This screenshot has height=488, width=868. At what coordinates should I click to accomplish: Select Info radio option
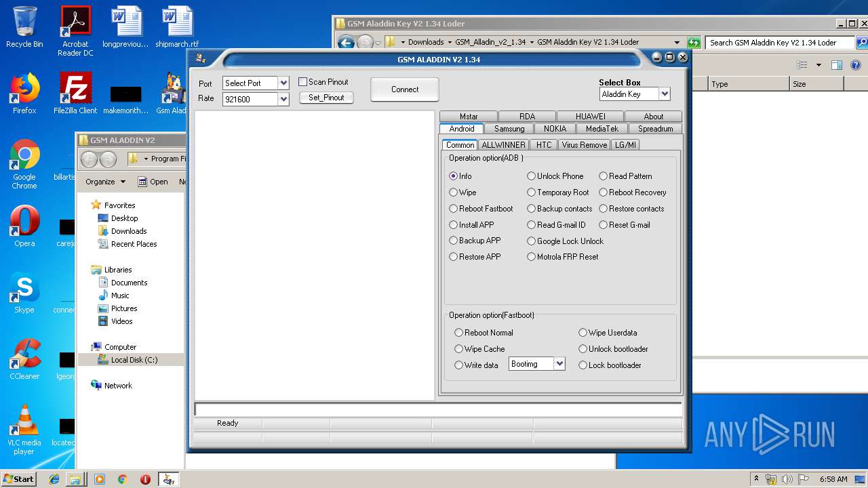pyautogui.click(x=454, y=176)
